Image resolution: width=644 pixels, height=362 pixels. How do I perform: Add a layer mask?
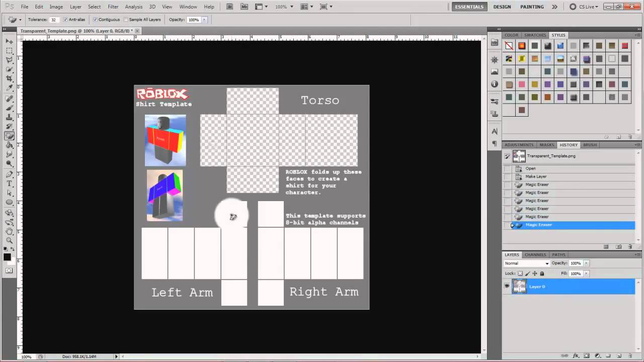[x=587, y=356]
